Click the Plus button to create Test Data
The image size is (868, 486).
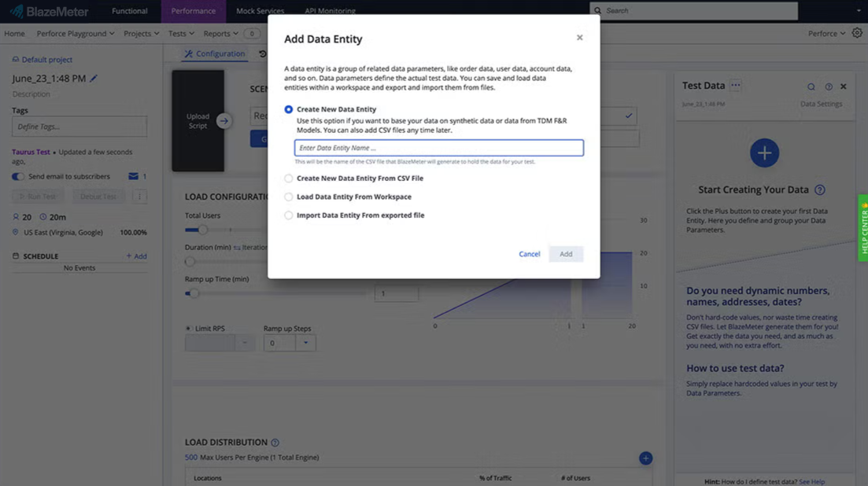[764, 153]
